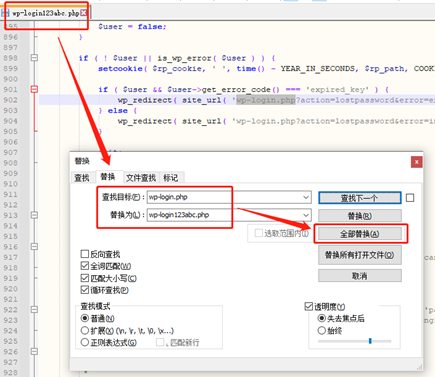Select the 普通 search mode radio
Image resolution: width=435 pixels, height=377 pixels.
tap(85, 318)
